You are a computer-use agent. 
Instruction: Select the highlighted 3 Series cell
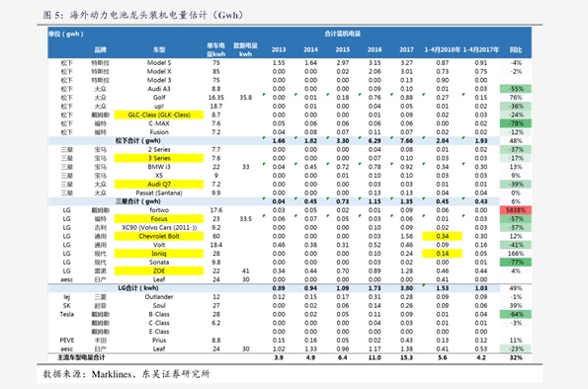tap(159, 158)
